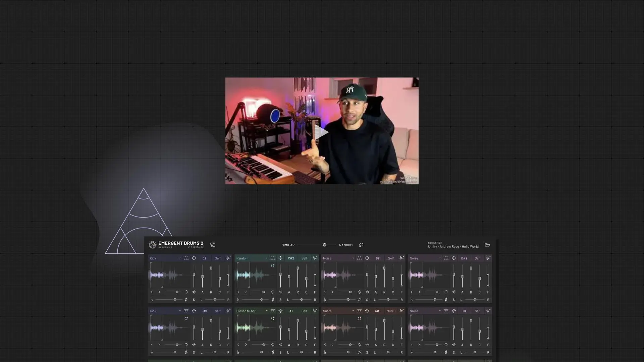The image size is (644, 362).
Task: Open the kit folder browser icon
Action: (487, 245)
